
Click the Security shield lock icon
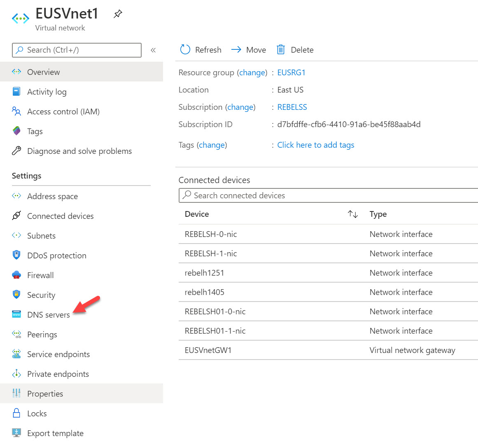point(16,294)
